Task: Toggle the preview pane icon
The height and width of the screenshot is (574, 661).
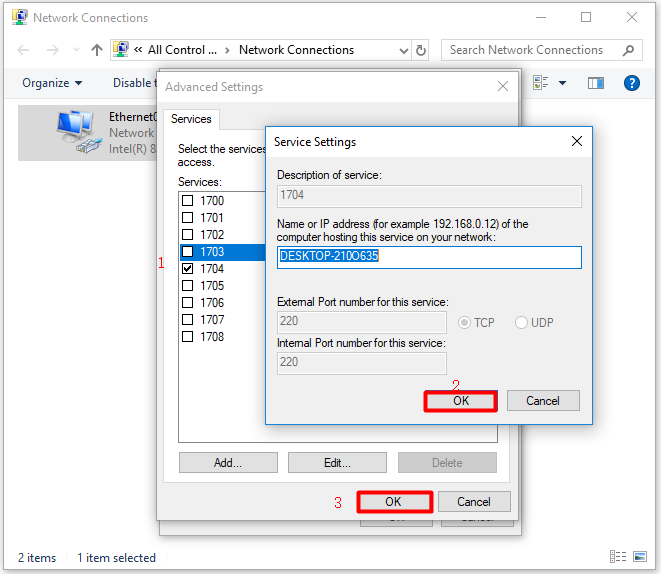Action: 596,83
